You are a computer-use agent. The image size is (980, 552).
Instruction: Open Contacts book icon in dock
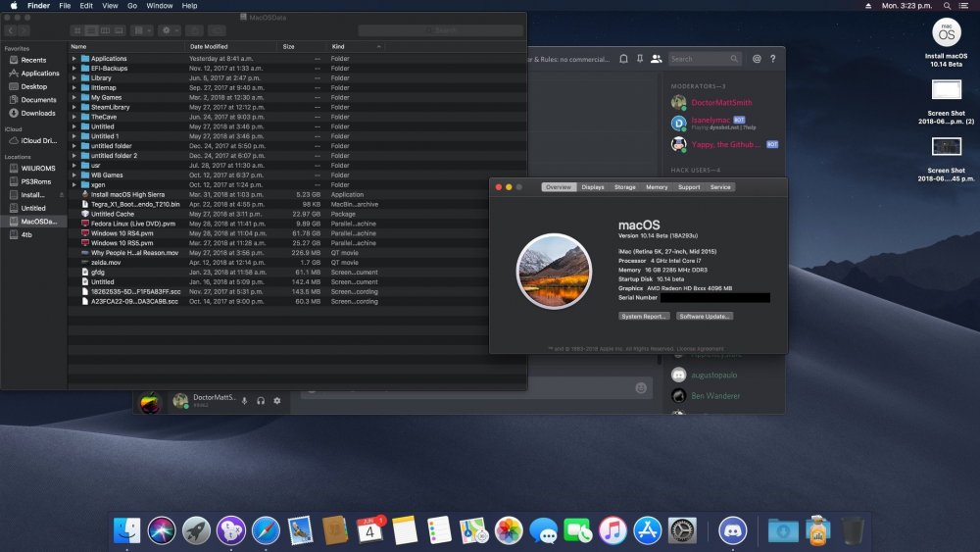[335, 530]
